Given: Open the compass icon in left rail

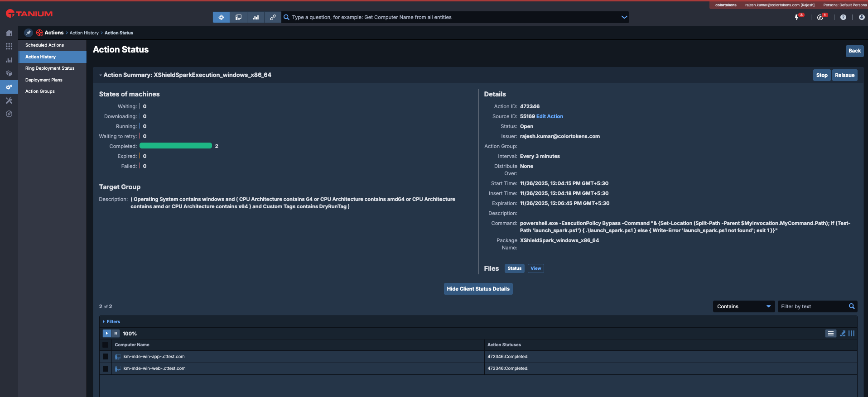Looking at the screenshot, I should pos(9,114).
